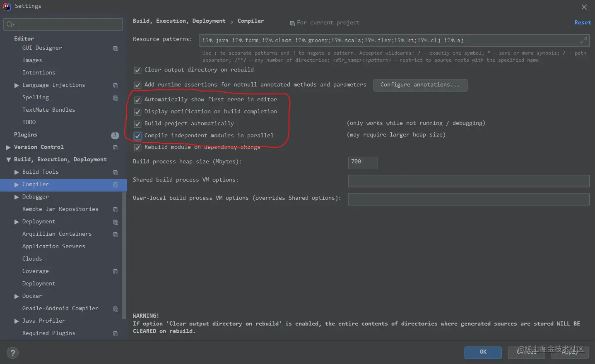
Task: Click project-level icon beside Required Plugins
Action: [x=116, y=334]
